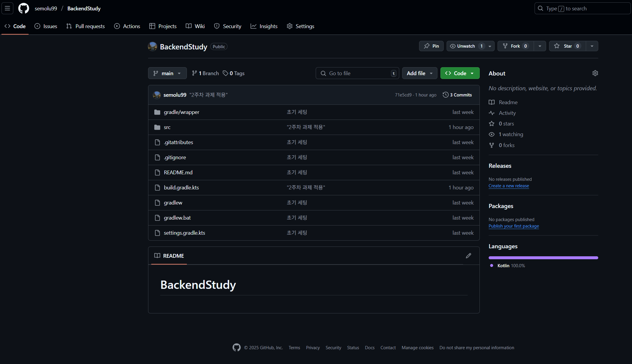Edit README with the pencil icon
The width and height of the screenshot is (632, 364).
468,256
